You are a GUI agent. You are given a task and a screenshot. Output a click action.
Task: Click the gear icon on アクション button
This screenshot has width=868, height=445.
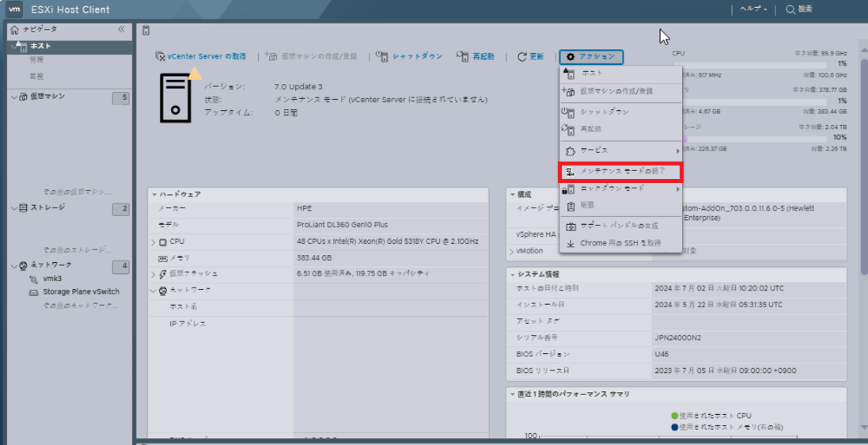pos(570,56)
